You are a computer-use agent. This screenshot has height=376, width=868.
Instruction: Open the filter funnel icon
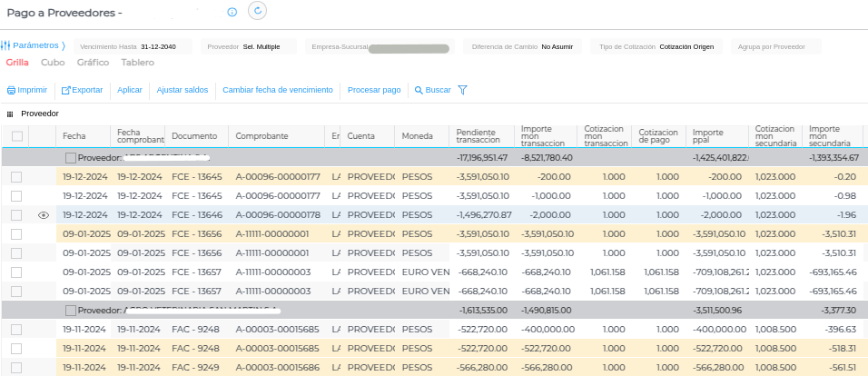coord(462,90)
